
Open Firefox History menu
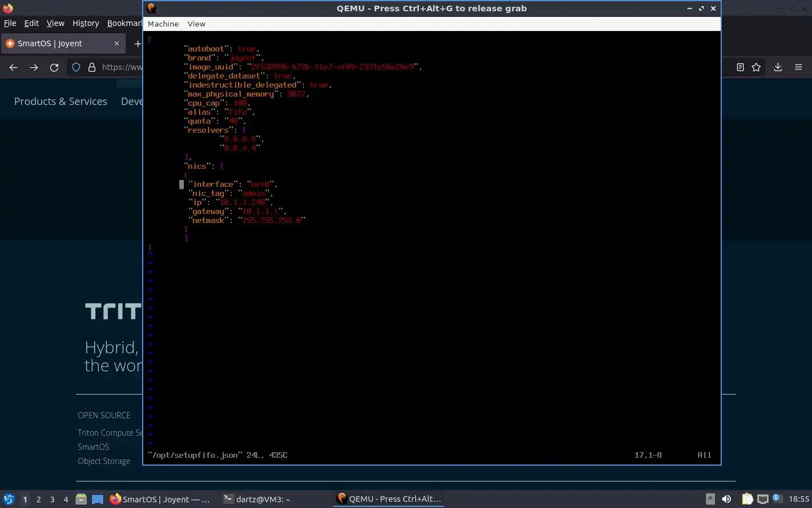[86, 23]
